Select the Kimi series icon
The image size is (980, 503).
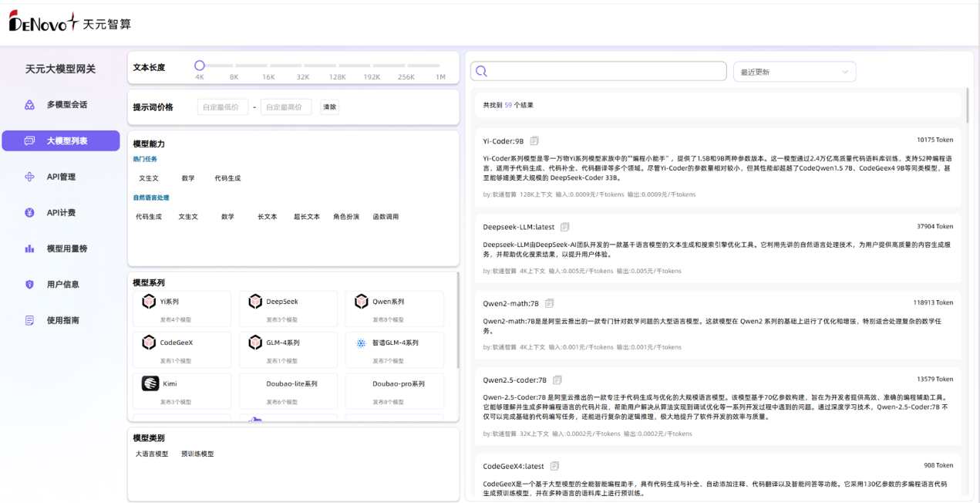tap(150, 383)
